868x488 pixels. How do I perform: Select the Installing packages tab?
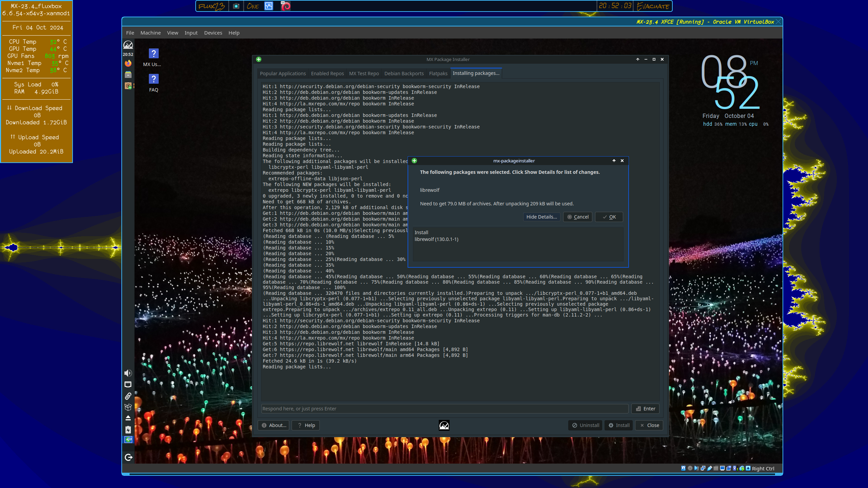[476, 73]
